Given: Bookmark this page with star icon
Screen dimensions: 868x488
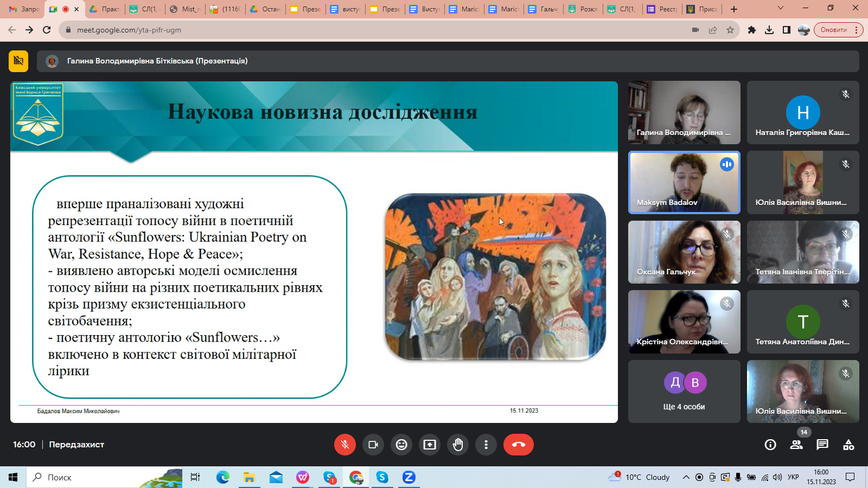Looking at the screenshot, I should tap(730, 30).
